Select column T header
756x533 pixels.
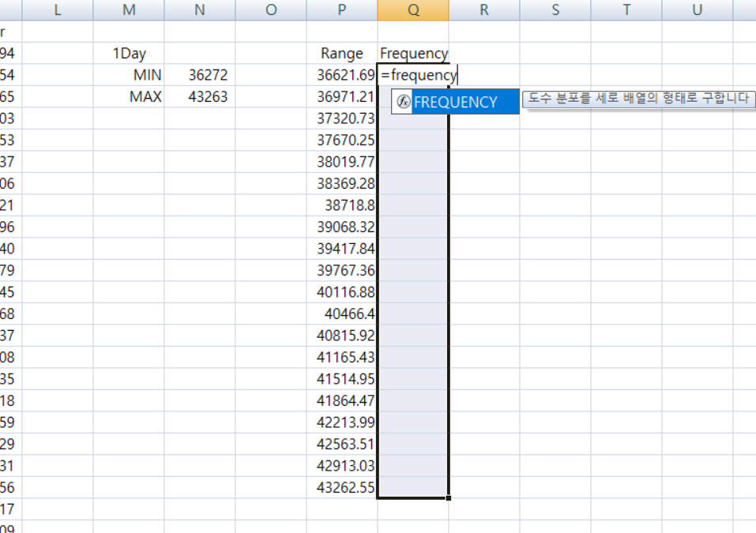(x=626, y=9)
